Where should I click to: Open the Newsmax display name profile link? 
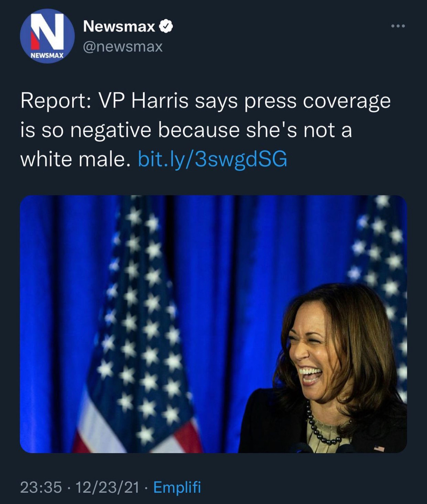(x=119, y=27)
